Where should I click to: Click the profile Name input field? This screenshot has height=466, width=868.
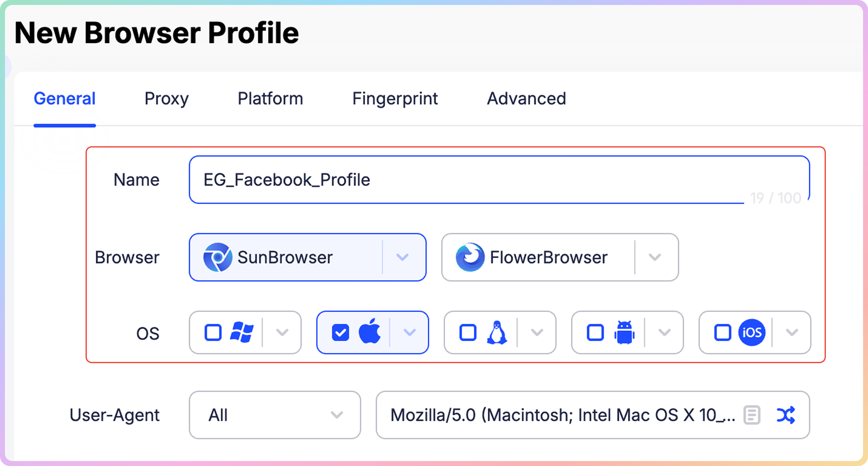[x=499, y=179]
